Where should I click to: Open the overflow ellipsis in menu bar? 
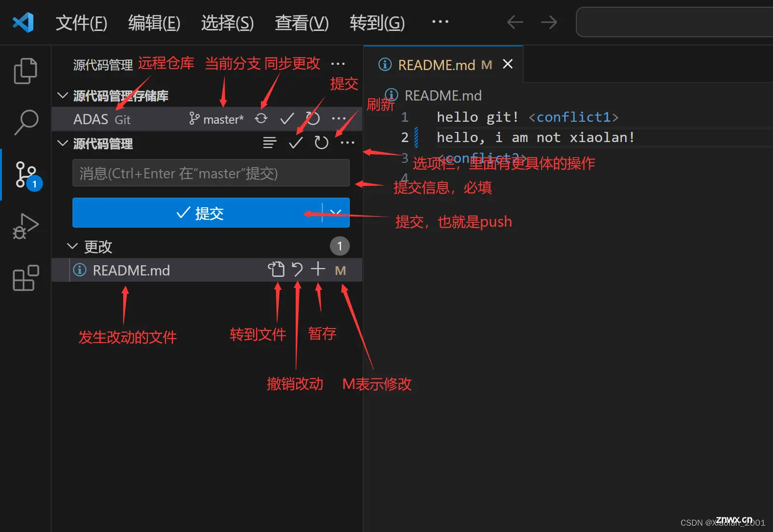click(440, 22)
